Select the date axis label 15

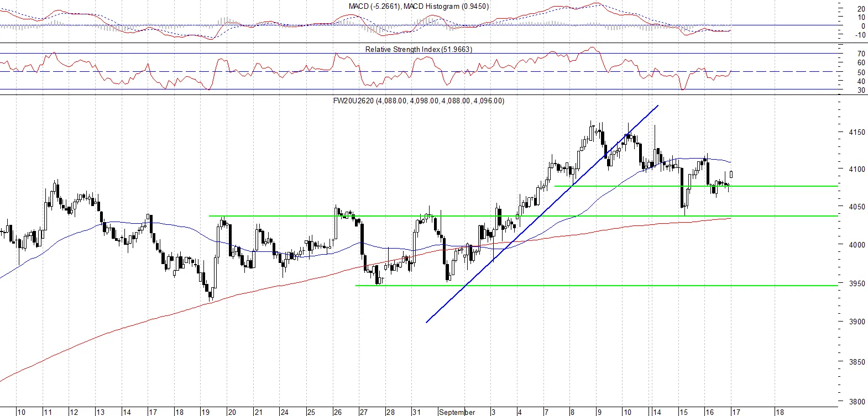(683, 412)
